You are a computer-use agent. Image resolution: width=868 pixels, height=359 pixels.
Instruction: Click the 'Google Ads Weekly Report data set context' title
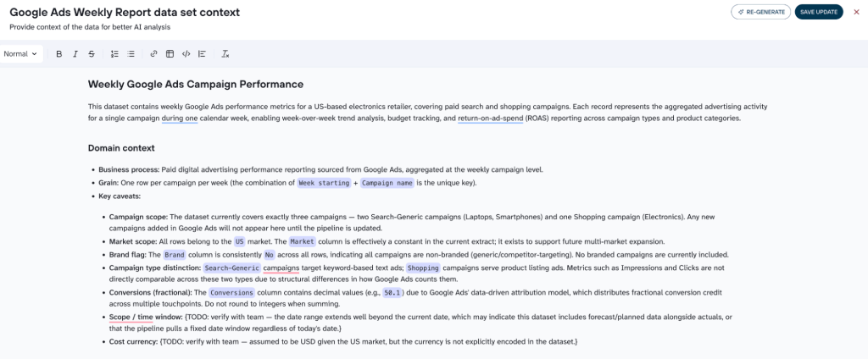pos(125,12)
